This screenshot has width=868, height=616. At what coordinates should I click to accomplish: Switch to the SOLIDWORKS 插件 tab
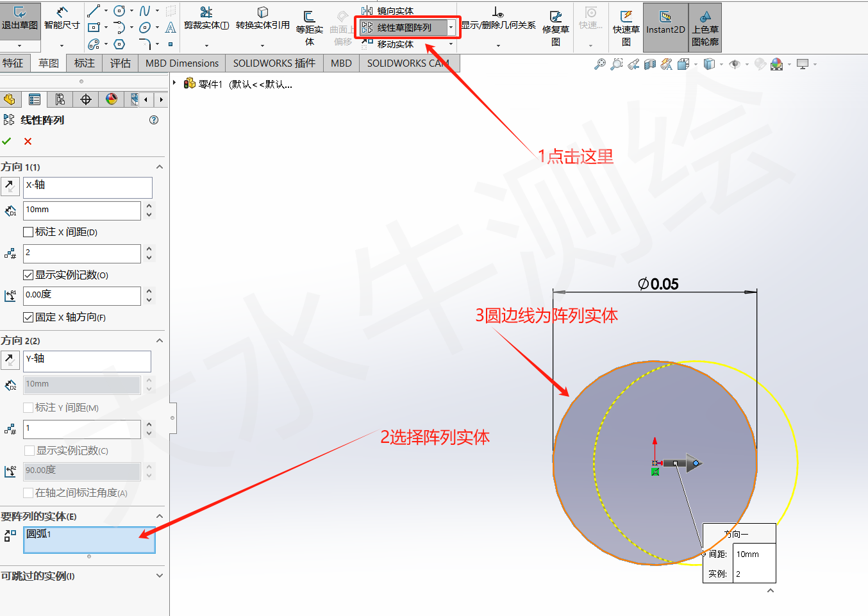coord(274,63)
